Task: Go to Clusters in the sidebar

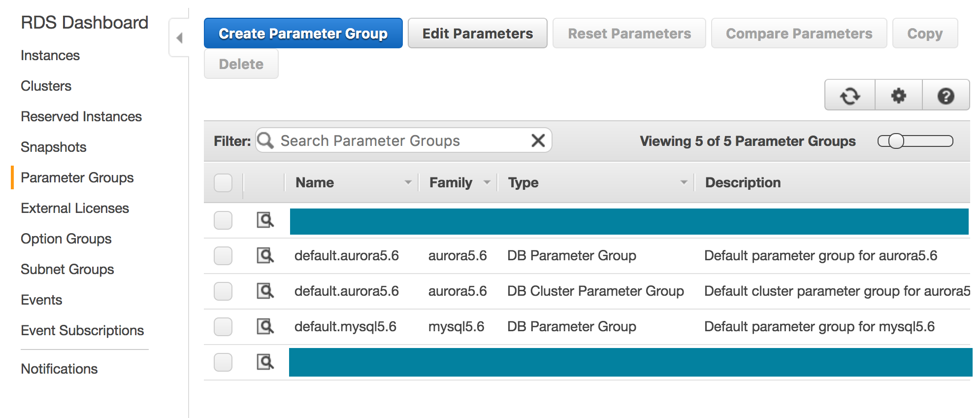Action: [x=46, y=86]
